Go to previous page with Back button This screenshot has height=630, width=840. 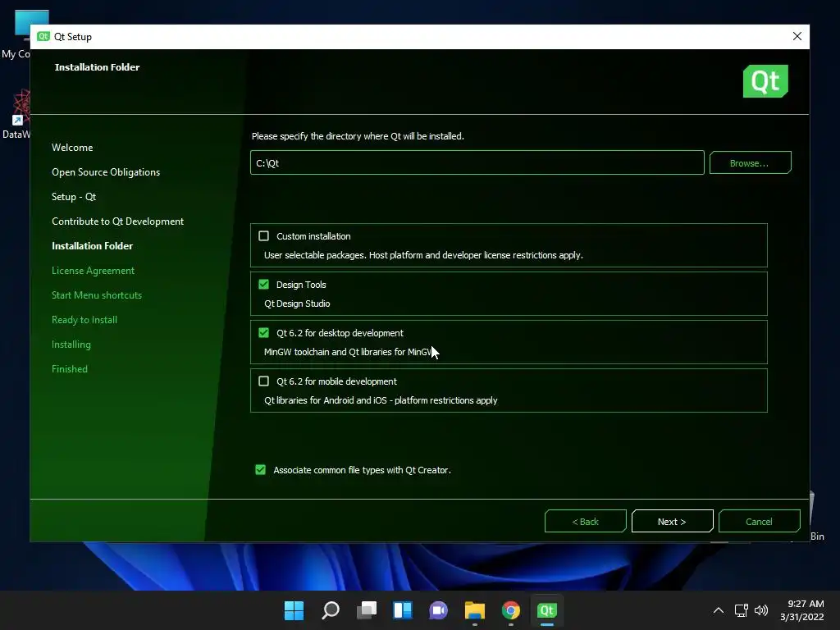(x=585, y=521)
